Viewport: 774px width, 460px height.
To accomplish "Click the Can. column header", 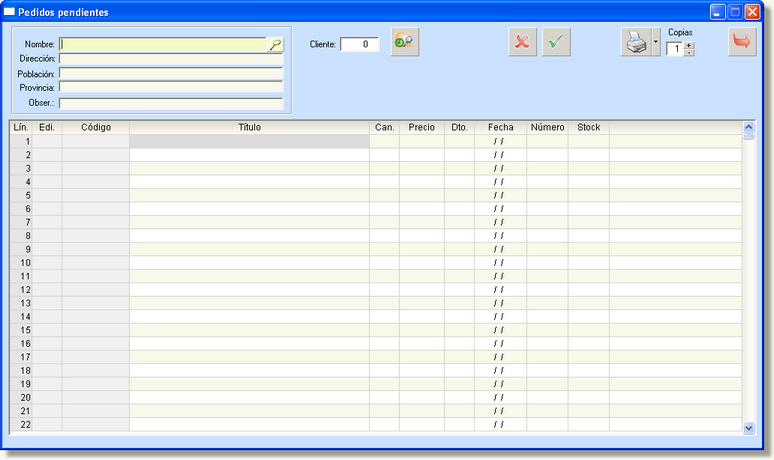I will [385, 127].
